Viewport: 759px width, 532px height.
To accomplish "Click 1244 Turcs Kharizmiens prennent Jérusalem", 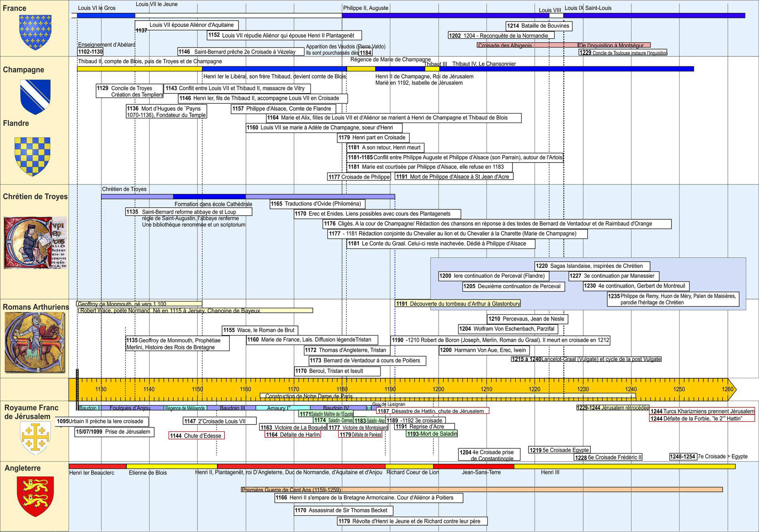I will (x=702, y=411).
